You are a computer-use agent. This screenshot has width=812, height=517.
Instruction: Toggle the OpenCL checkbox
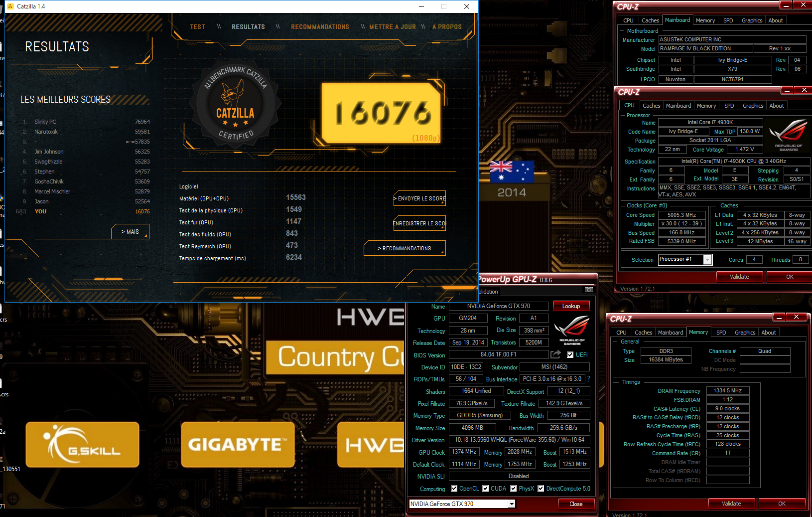[x=454, y=489]
